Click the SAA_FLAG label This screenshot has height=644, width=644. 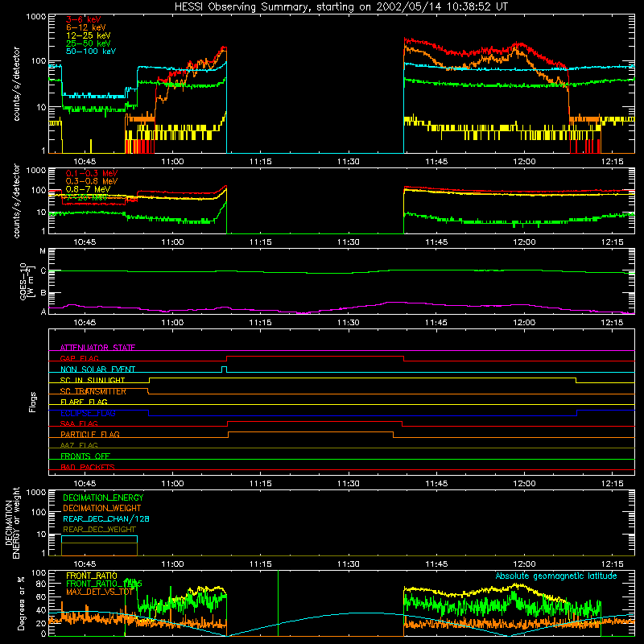tap(79, 423)
